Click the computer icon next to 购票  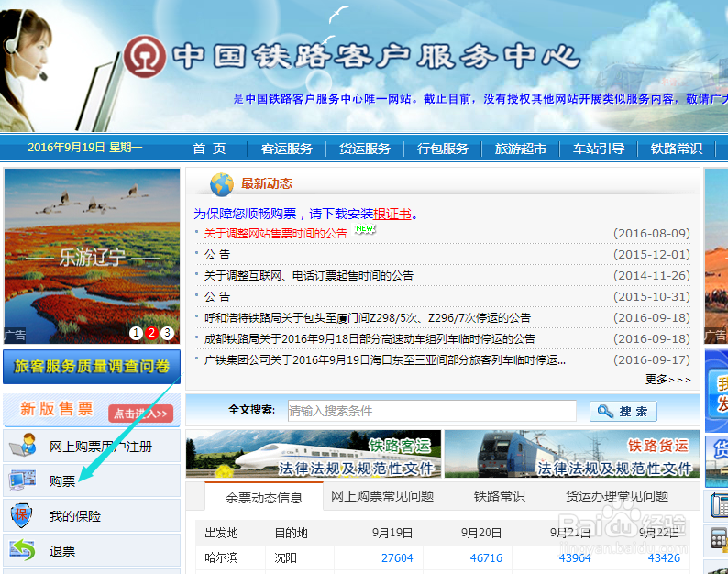[x=22, y=480]
